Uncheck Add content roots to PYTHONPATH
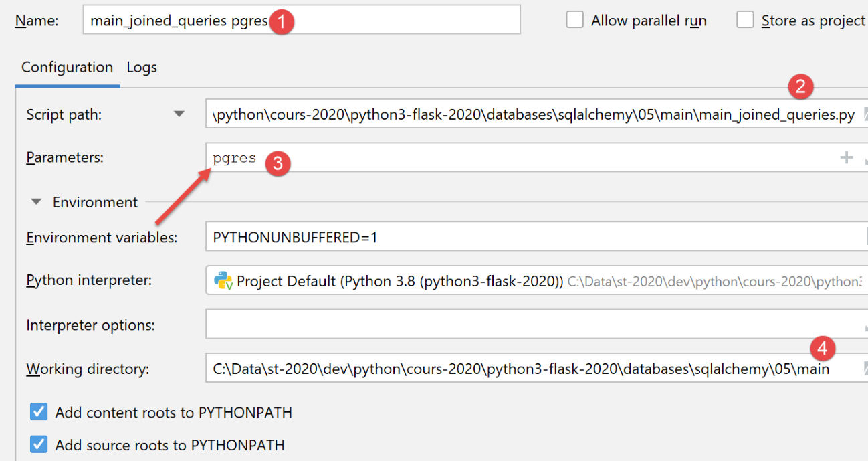This screenshot has width=868, height=461. tap(39, 411)
